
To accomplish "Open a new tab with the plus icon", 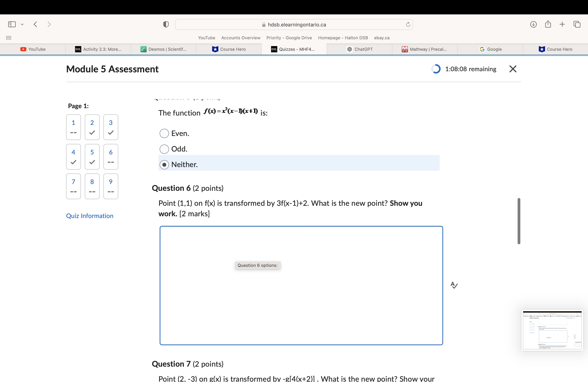I will [562, 24].
